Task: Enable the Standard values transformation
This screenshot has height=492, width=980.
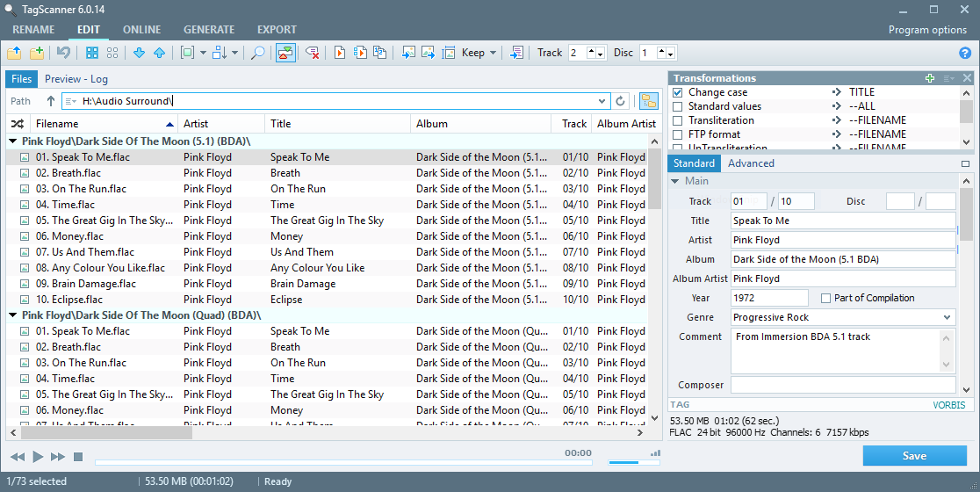Action: click(678, 106)
